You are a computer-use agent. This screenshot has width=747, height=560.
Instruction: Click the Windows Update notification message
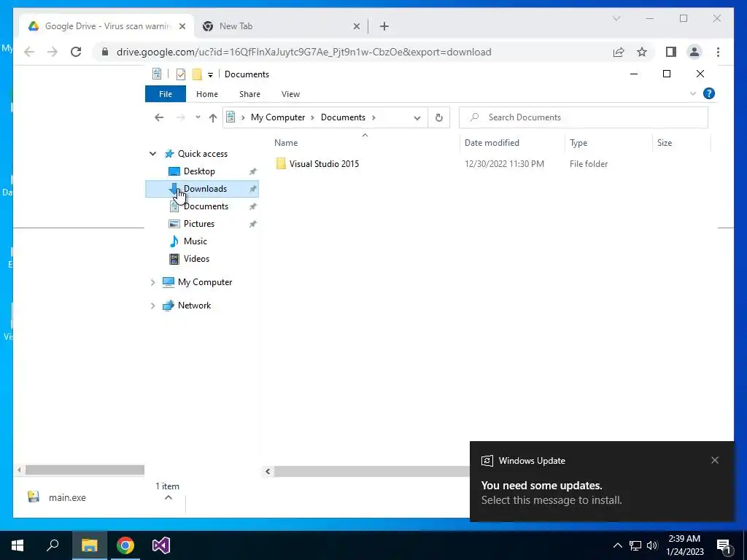(x=551, y=493)
